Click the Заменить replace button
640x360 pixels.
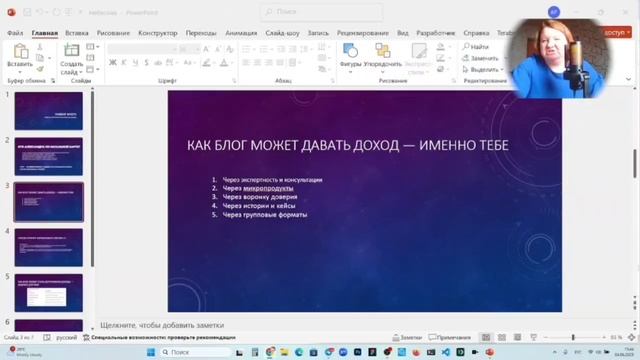(x=480, y=58)
